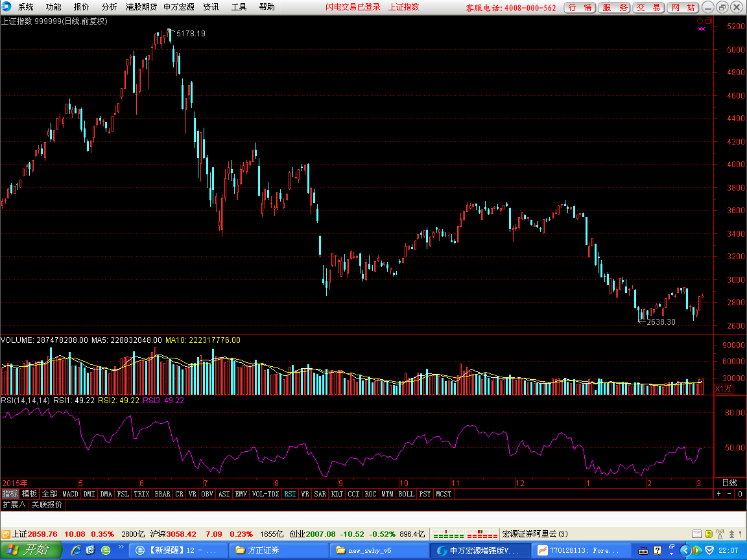Select the 模板 tab
Viewport: 747px width, 560px height.
click(30, 495)
